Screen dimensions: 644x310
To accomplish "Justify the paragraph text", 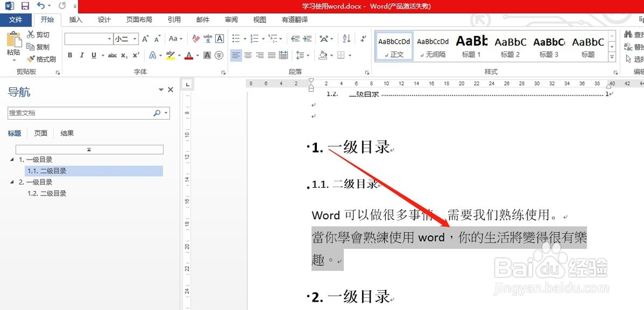I will click(x=272, y=55).
